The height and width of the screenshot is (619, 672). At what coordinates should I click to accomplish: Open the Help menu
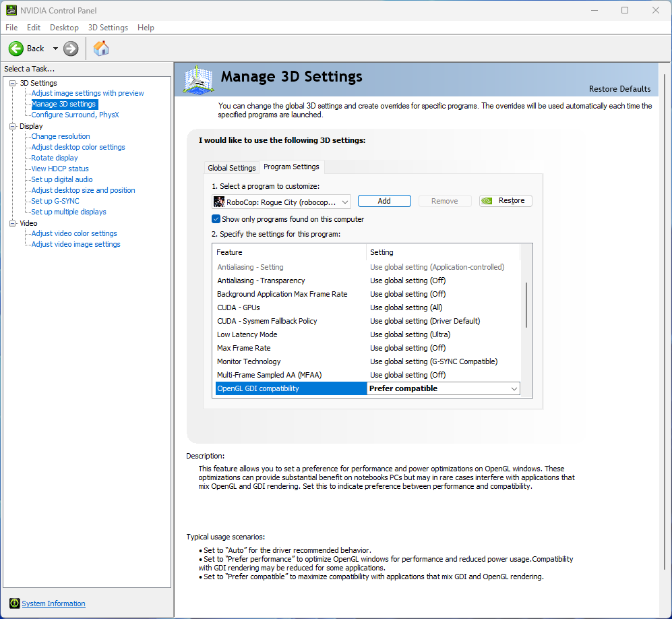146,28
